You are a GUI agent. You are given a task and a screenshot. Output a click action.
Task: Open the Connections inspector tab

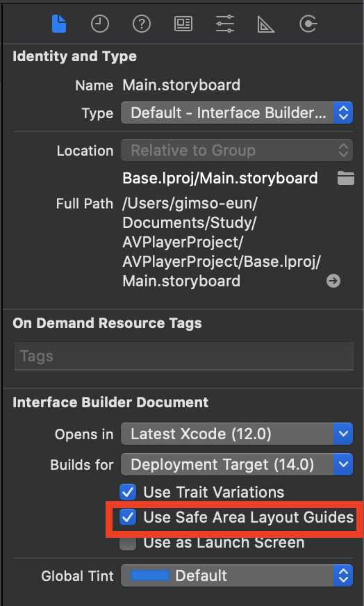pyautogui.click(x=308, y=24)
